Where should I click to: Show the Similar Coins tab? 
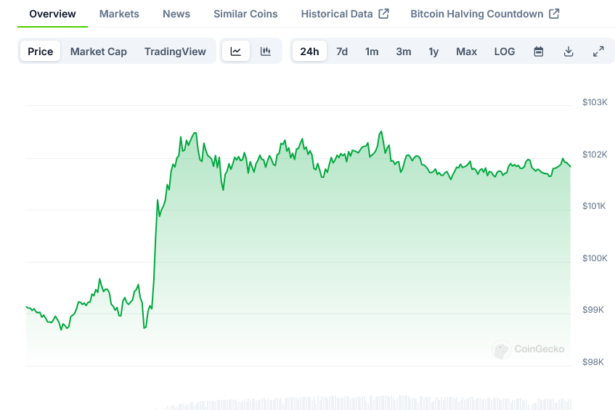click(246, 14)
